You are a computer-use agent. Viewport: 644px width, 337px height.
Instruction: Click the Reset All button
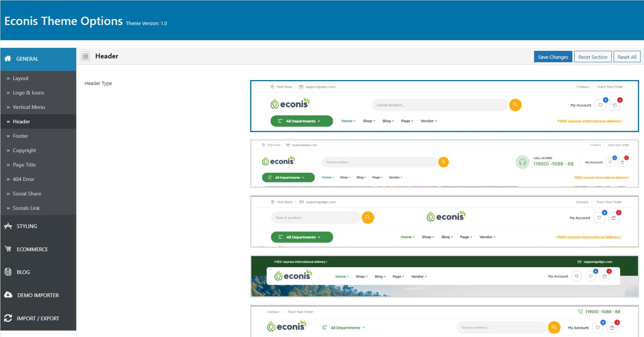tap(627, 57)
